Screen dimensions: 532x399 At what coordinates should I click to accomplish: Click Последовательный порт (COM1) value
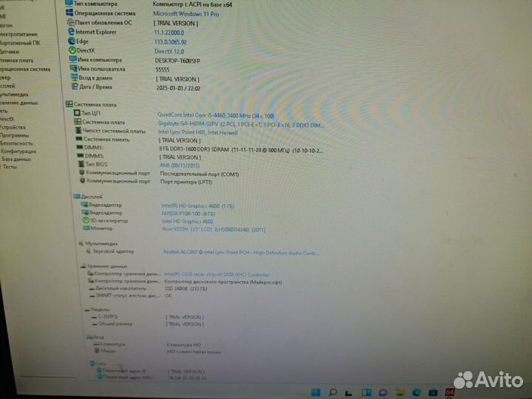(199, 174)
